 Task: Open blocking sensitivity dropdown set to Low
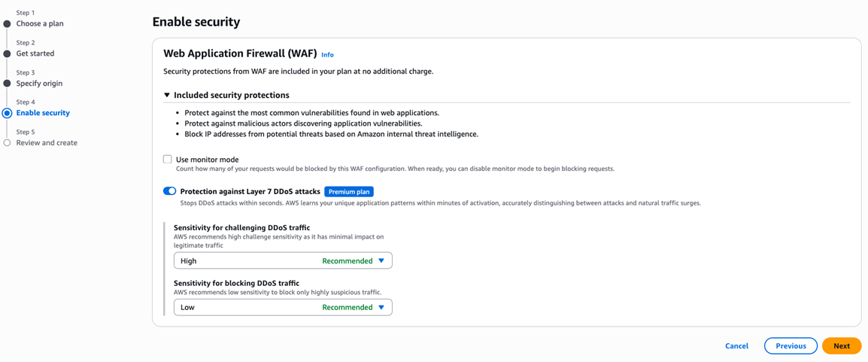point(283,307)
